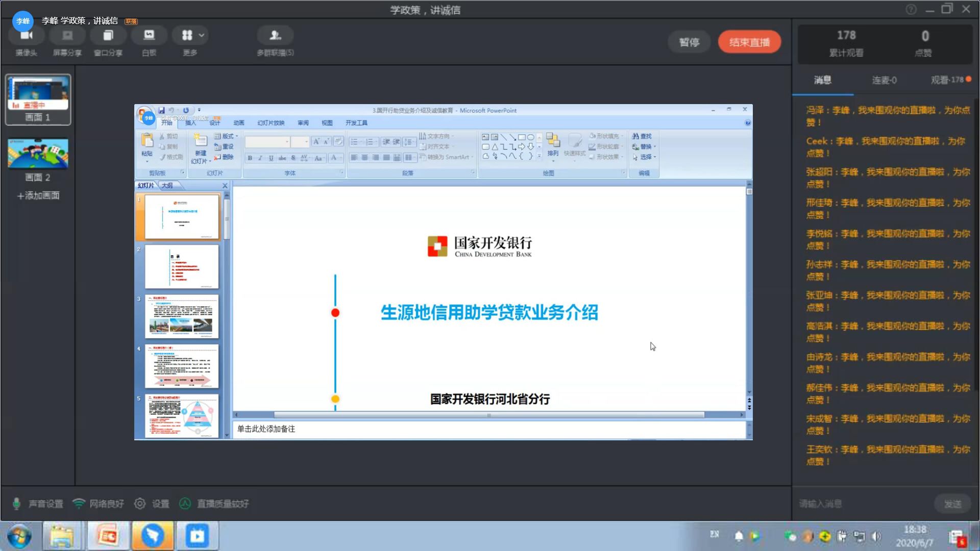Start screen share (屏幕分享)
The width and height of the screenshot is (980, 551).
(67, 36)
